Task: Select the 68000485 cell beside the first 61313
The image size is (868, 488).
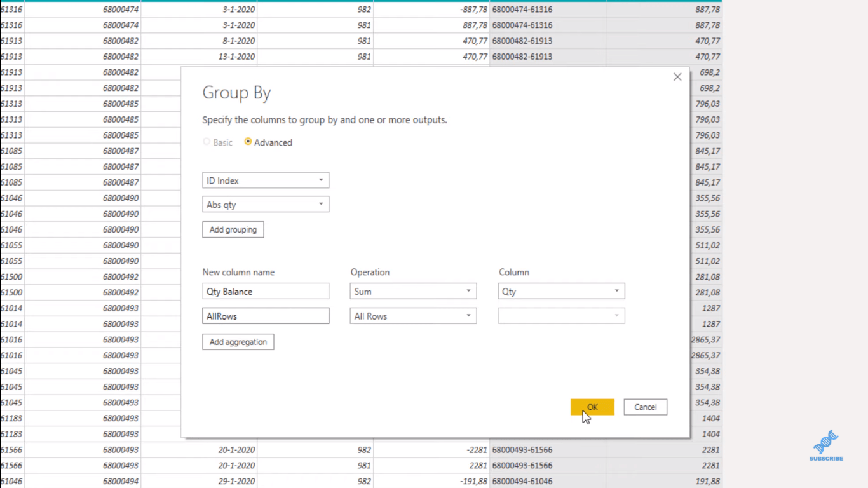Action: pyautogui.click(x=83, y=104)
